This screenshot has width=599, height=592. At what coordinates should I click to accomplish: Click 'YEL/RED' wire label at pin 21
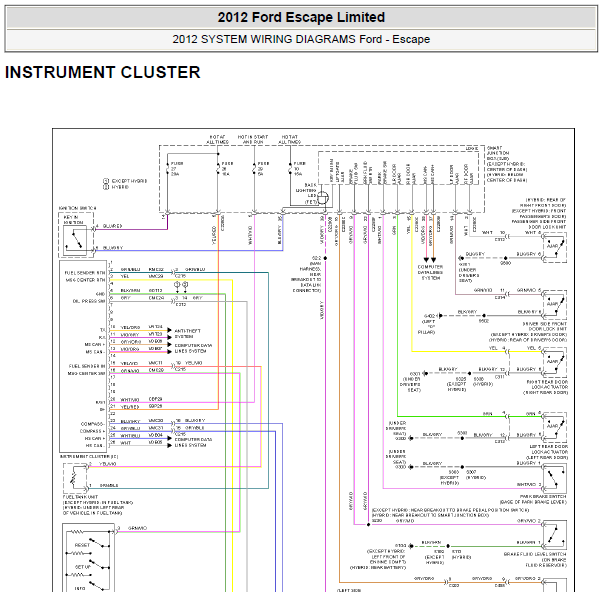[130, 407]
